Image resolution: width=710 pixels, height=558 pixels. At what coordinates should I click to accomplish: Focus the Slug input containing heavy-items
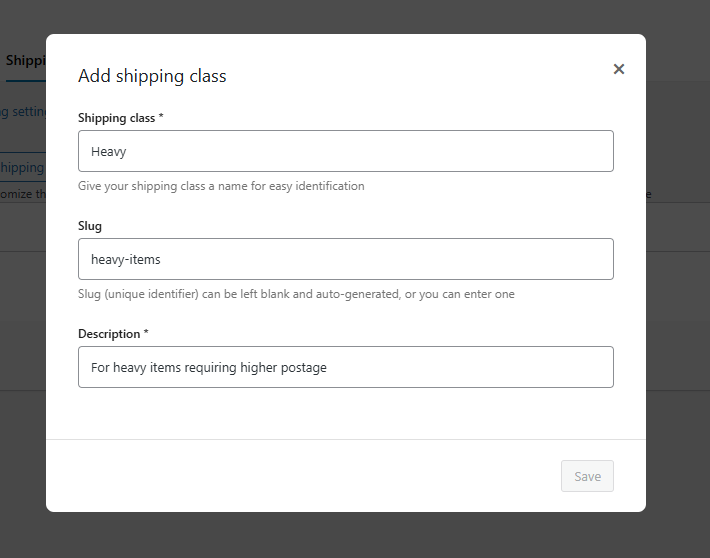[x=346, y=259]
